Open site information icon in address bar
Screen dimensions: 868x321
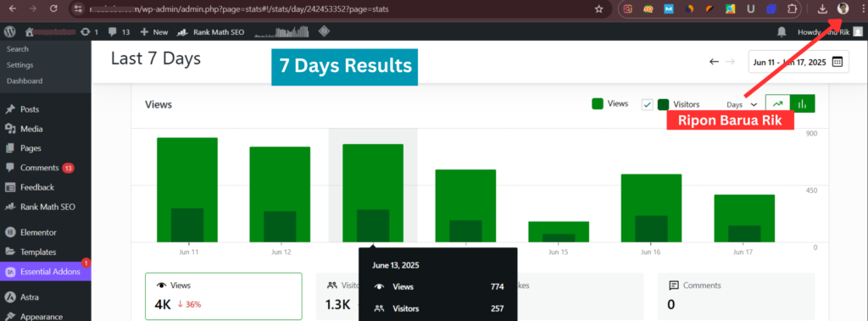click(x=78, y=8)
